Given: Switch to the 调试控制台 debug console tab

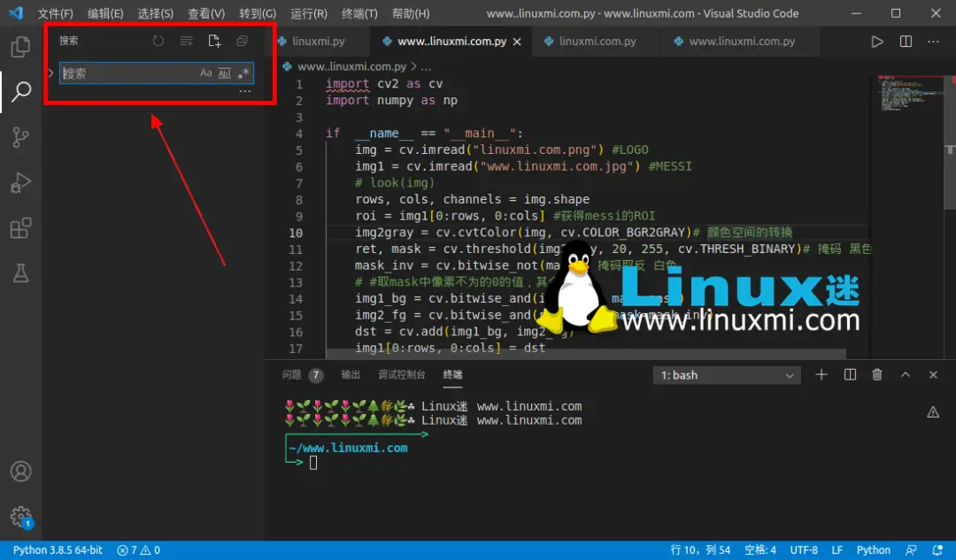Looking at the screenshot, I should coord(401,375).
